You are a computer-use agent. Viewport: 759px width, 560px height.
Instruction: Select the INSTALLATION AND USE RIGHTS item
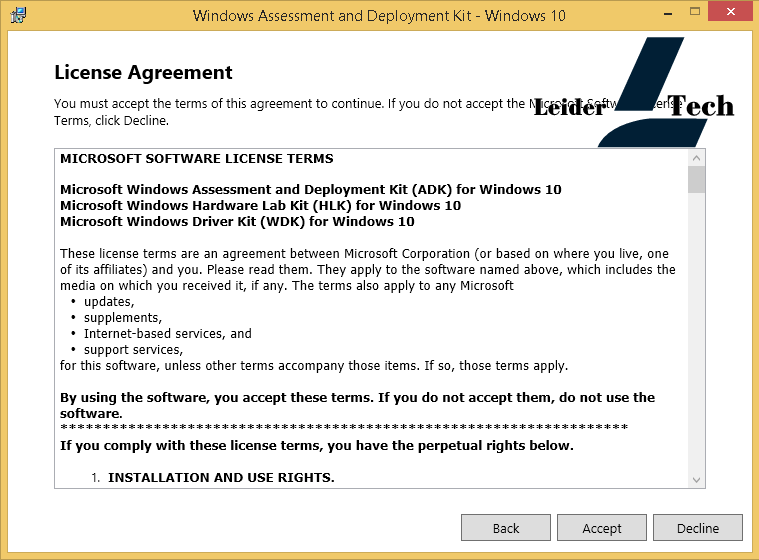click(x=221, y=477)
